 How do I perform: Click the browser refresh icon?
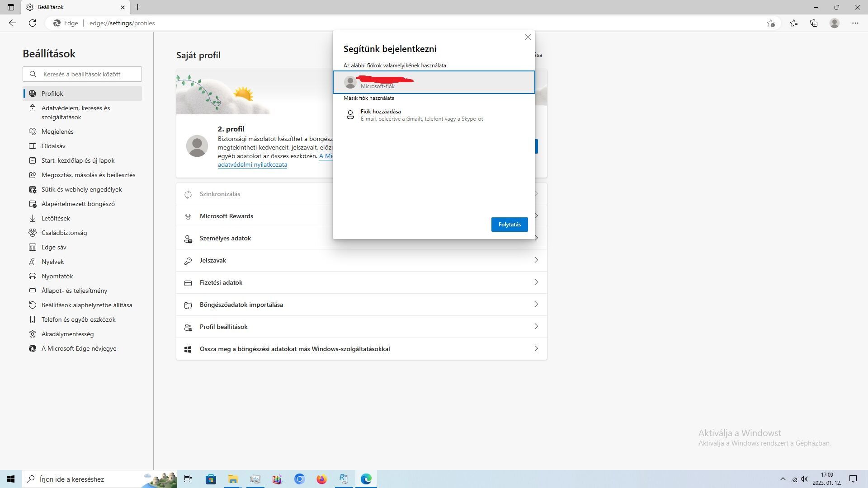click(33, 23)
